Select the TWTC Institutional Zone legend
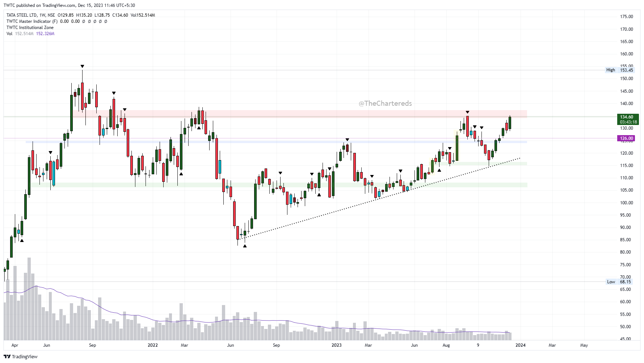Viewport: 644px width, 363px height. coord(30,28)
